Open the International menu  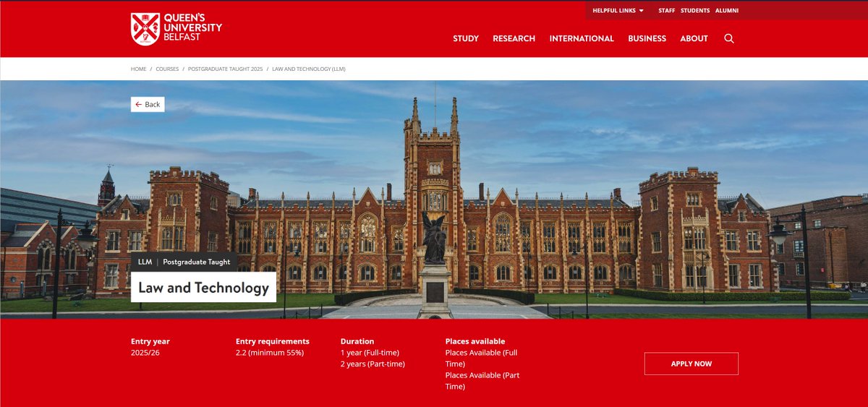[582, 38]
